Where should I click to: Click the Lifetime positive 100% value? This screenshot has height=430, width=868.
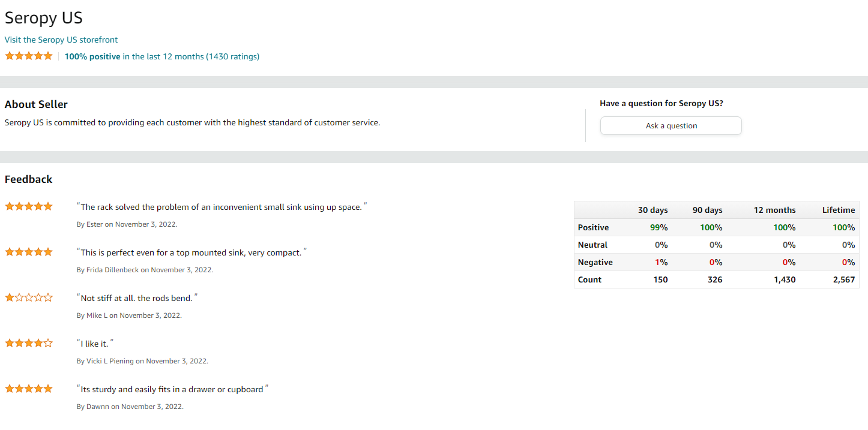click(844, 227)
